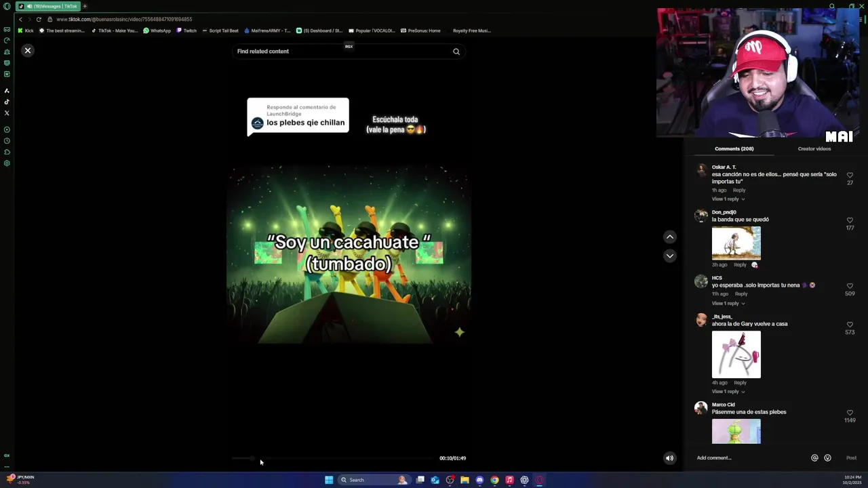The height and width of the screenshot is (488, 868).
Task: Open HCS's profile avatar
Action: (701, 282)
